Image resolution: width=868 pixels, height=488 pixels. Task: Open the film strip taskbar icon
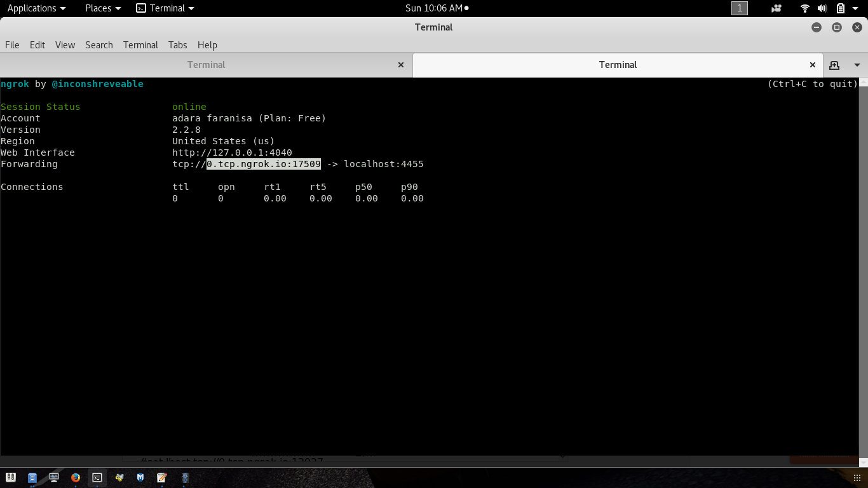[x=185, y=477]
